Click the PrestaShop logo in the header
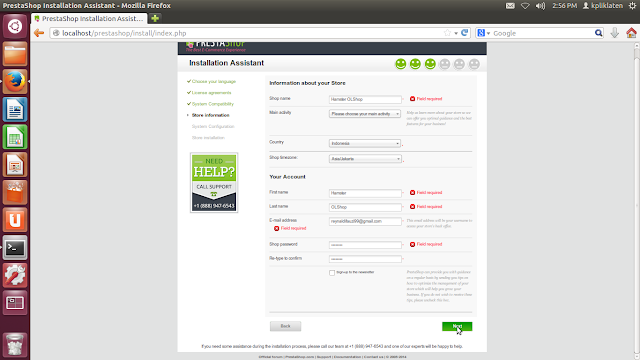The height and width of the screenshot is (360, 640). 216,46
